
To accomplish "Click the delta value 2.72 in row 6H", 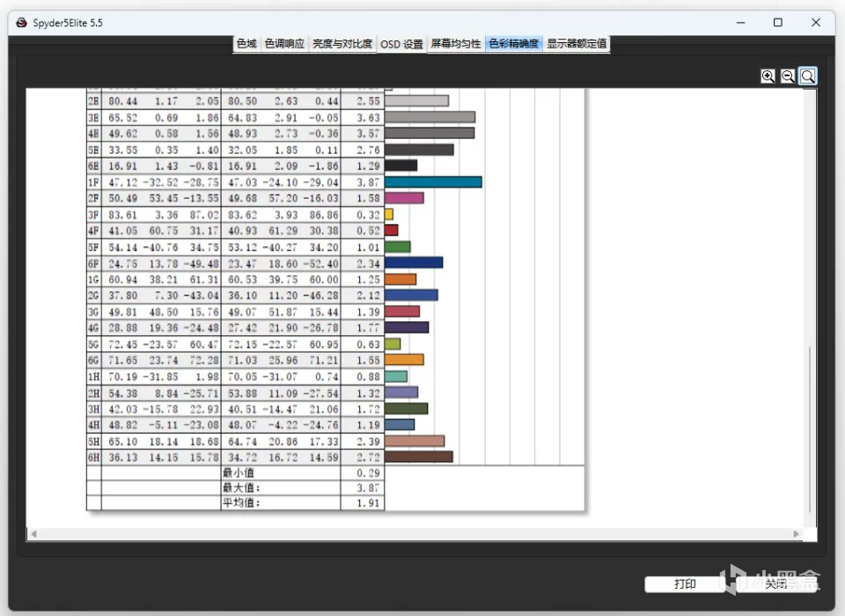I will [368, 458].
